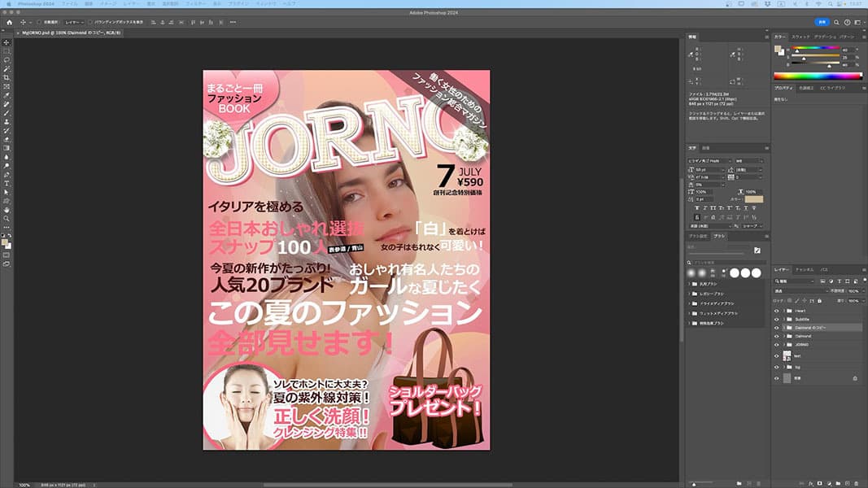Click the text color swatch in Character panel

754,198
